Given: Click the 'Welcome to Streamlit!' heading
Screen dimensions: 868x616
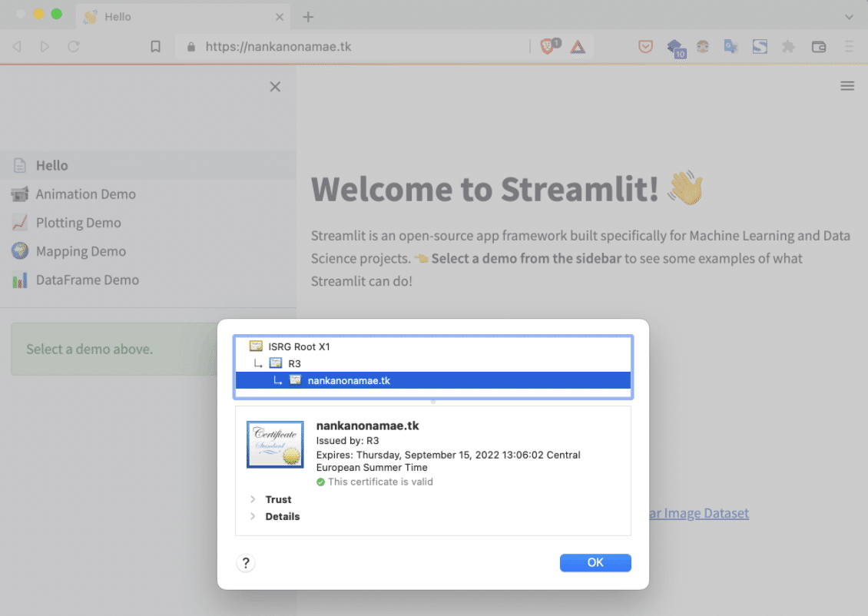Looking at the screenshot, I should pyautogui.click(x=485, y=189).
